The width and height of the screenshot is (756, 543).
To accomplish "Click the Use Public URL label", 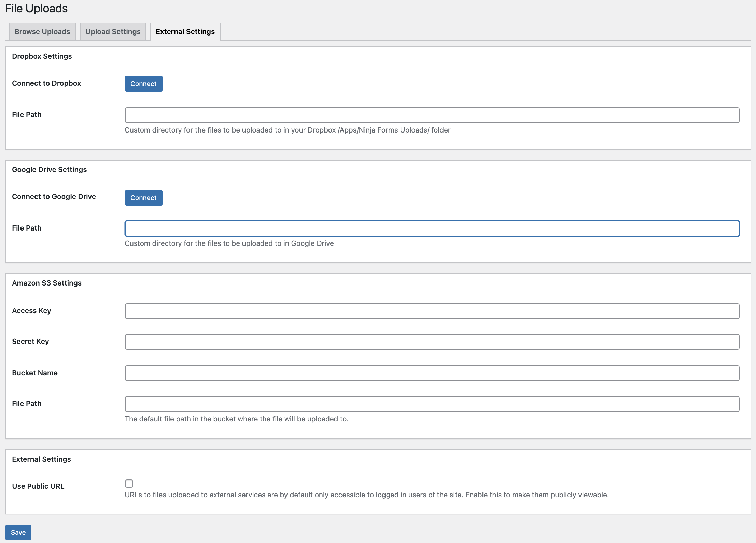I will point(38,486).
